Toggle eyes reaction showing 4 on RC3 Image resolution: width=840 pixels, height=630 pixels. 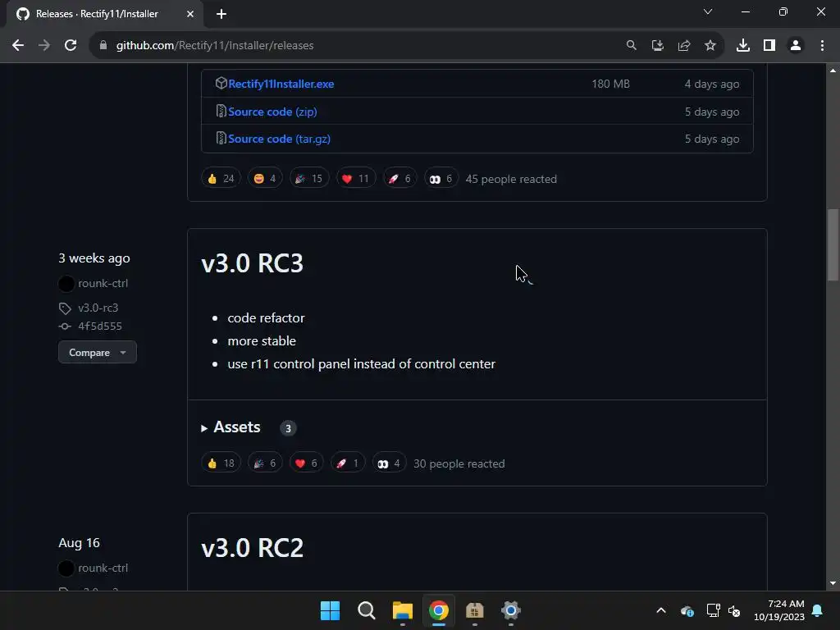click(389, 463)
